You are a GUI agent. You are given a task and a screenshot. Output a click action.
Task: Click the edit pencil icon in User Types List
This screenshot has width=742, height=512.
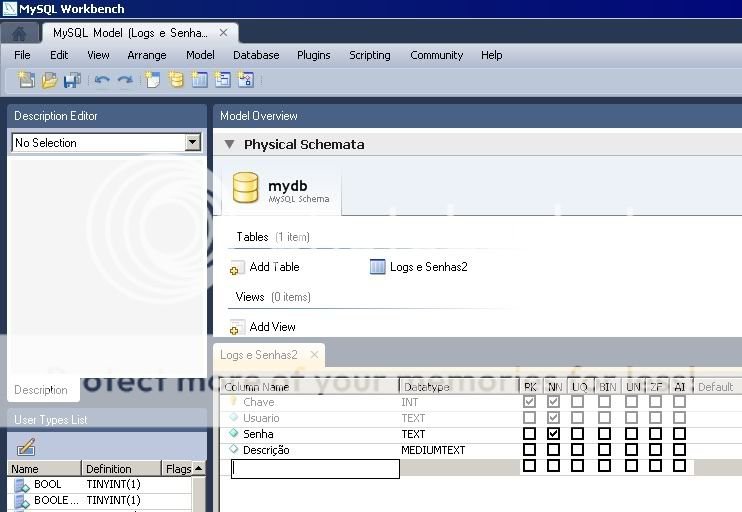pos(26,447)
